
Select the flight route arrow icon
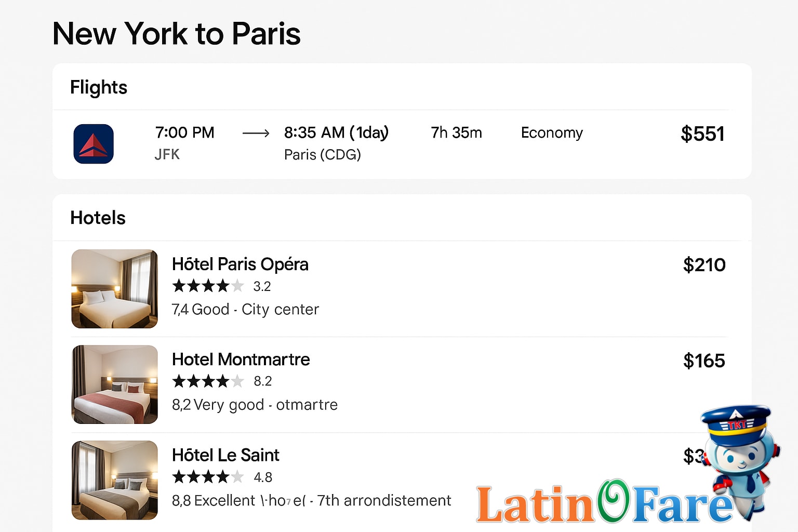coord(256,134)
